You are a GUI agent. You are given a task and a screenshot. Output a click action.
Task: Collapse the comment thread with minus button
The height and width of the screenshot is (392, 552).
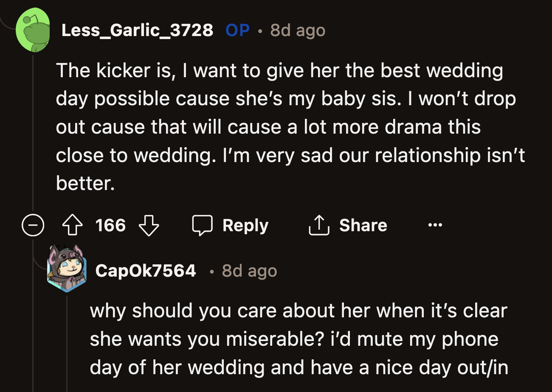coord(33,226)
